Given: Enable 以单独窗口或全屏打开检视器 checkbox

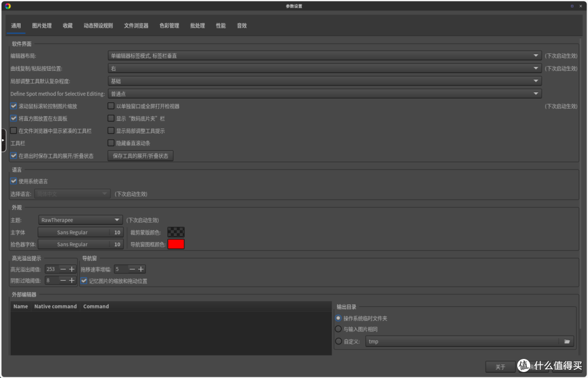Looking at the screenshot, I should (x=111, y=106).
